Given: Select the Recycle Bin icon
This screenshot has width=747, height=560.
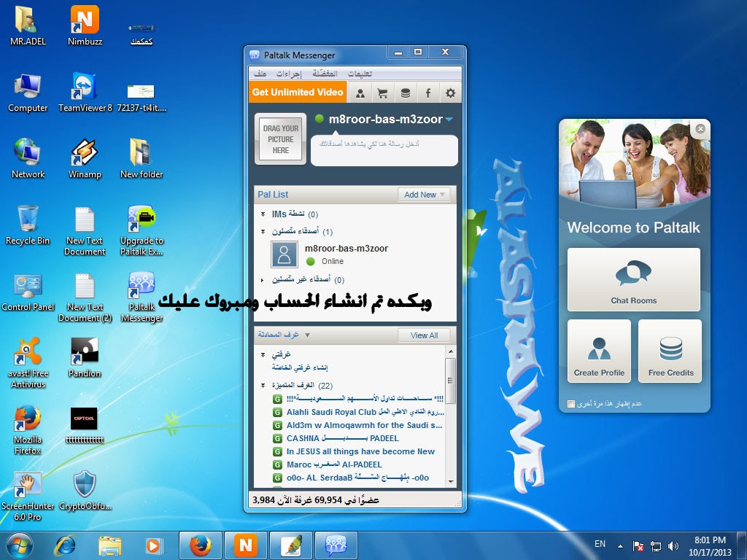Looking at the screenshot, I should [x=28, y=225].
